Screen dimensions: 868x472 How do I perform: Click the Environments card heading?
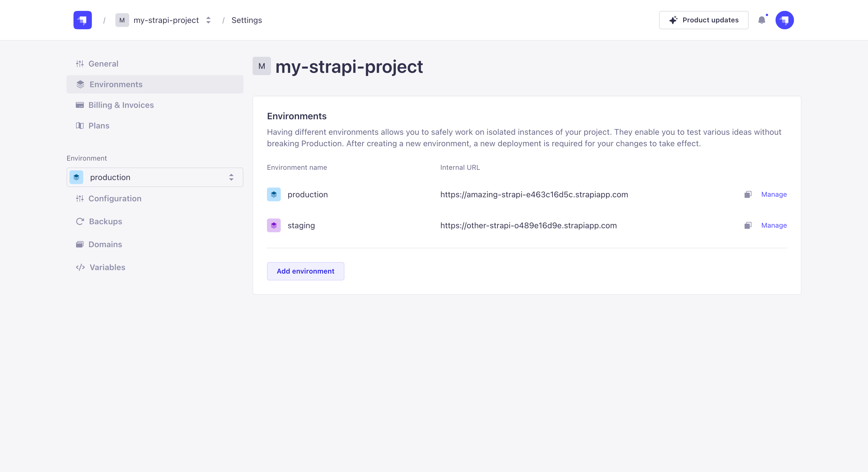point(297,116)
